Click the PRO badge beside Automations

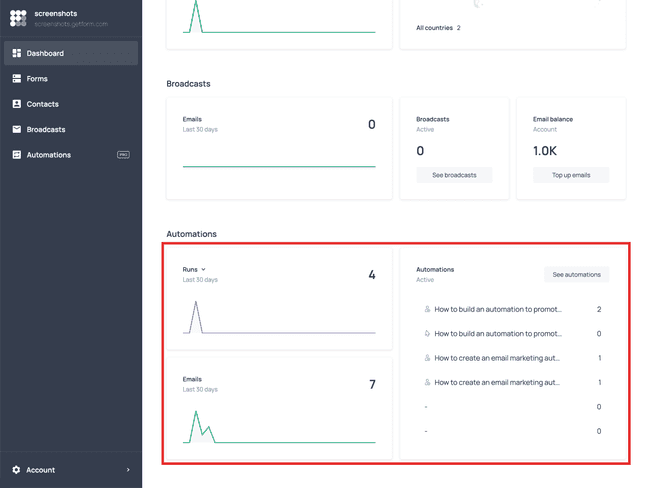coord(123,155)
